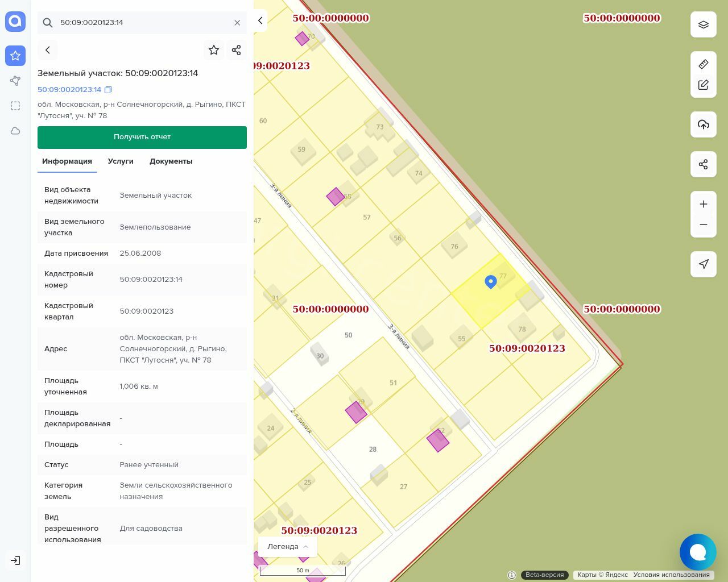This screenshot has width=728, height=582.
Task: Activate the draw/edit note tool
Action: (704, 85)
